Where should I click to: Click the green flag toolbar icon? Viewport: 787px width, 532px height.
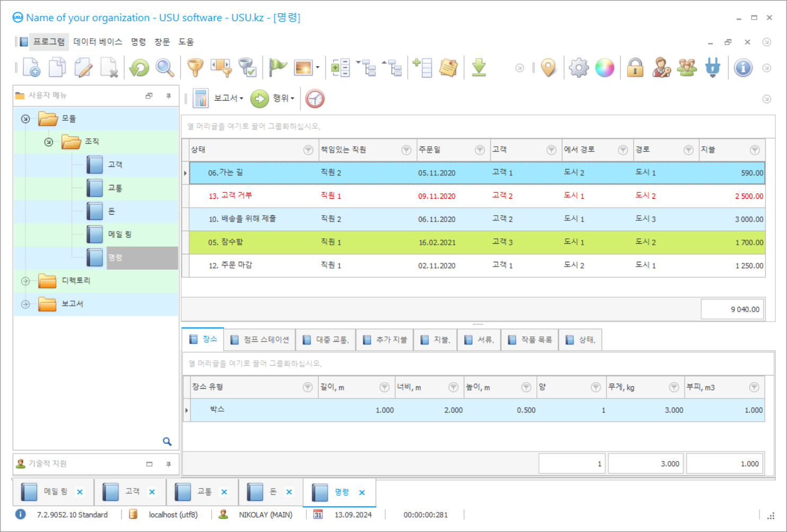277,68
